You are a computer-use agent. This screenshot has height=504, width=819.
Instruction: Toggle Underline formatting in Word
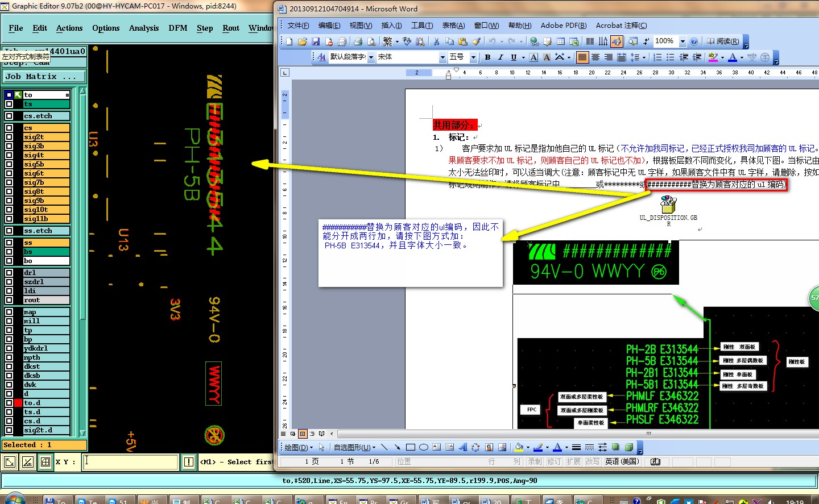(514, 57)
